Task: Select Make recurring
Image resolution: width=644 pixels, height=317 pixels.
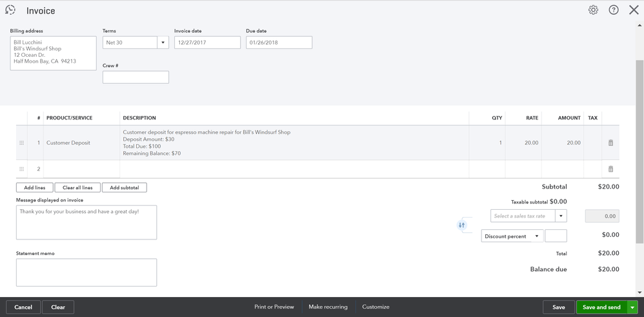Action: pyautogui.click(x=328, y=307)
